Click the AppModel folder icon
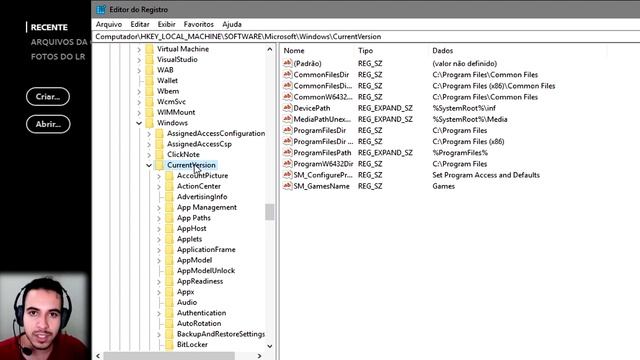 coord(169,260)
